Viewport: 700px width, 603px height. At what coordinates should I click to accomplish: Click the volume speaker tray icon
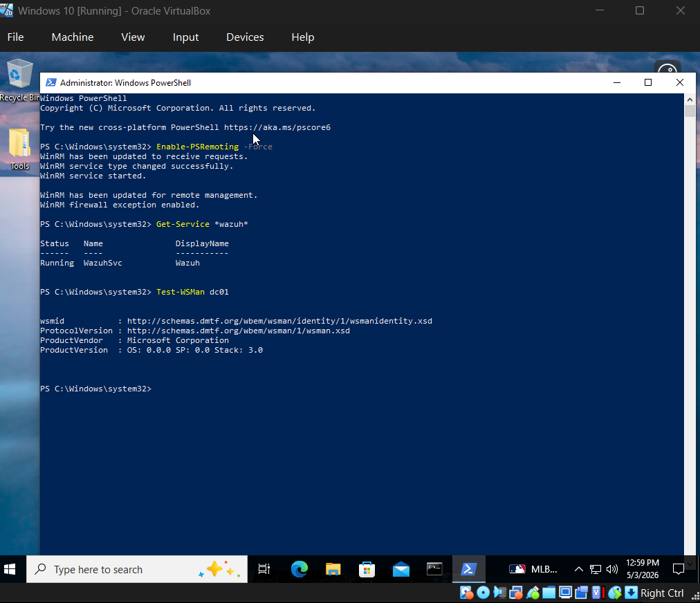click(x=612, y=569)
